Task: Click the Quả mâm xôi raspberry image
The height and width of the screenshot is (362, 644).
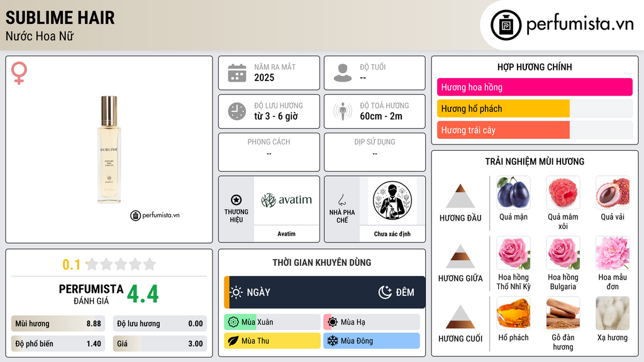Action: click(x=563, y=192)
